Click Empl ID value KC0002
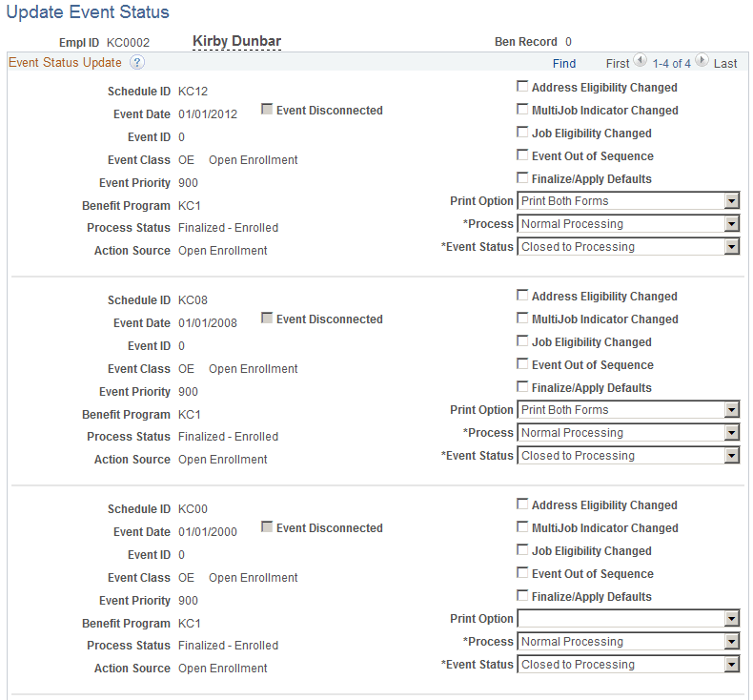The width and height of the screenshot is (753, 700). click(x=128, y=43)
